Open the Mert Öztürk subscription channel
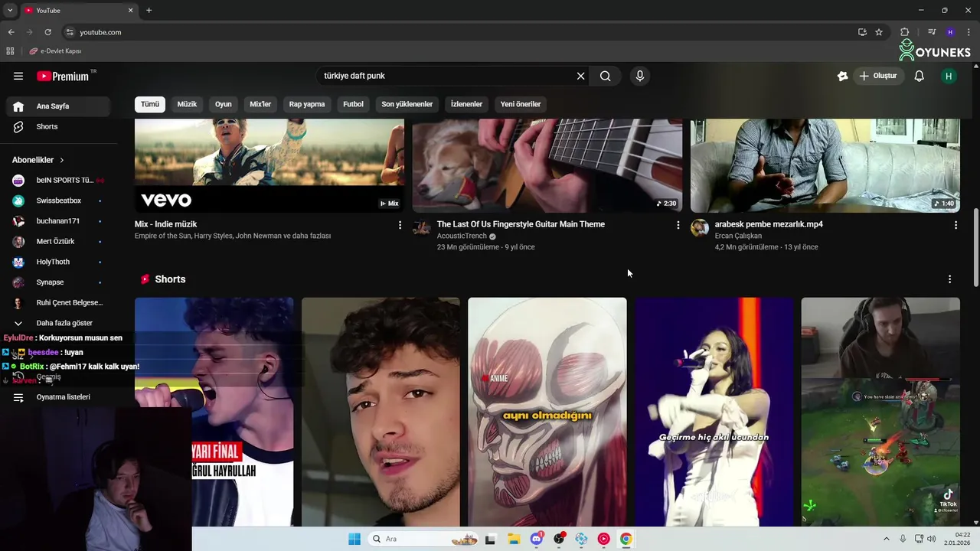The image size is (980, 551). [58, 241]
